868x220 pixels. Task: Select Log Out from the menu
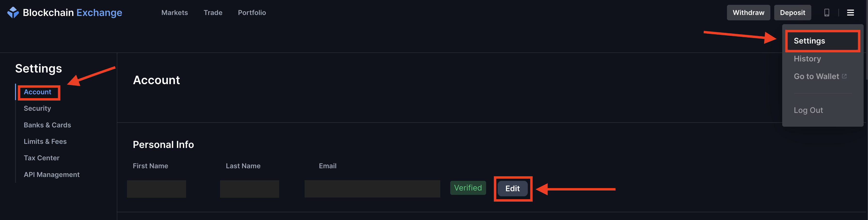(808, 110)
